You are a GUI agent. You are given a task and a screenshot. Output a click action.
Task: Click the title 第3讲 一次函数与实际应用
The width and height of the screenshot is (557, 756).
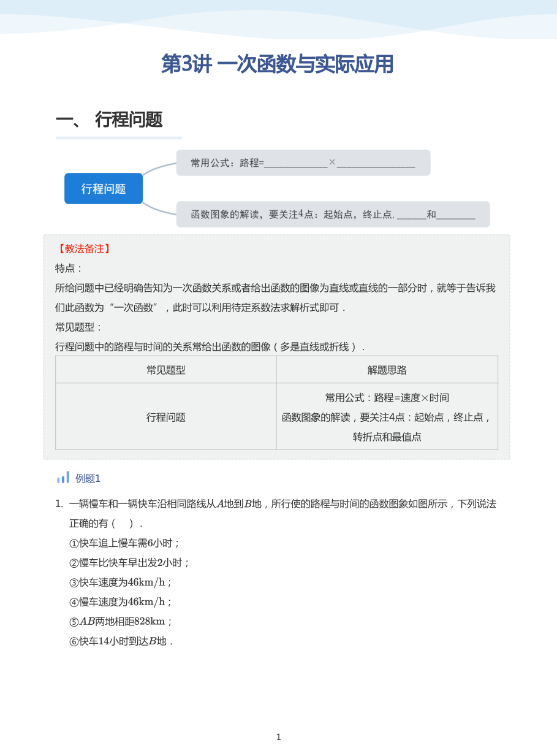pos(277,64)
